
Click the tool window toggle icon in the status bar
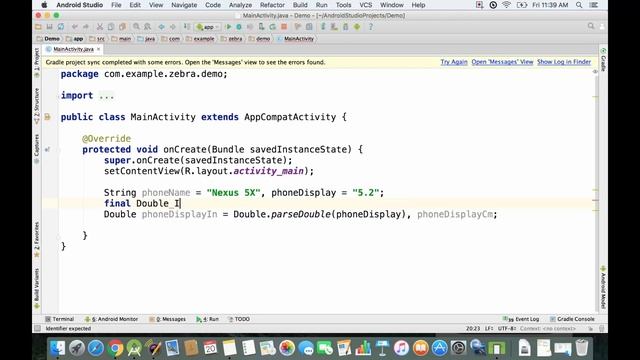coord(38,329)
